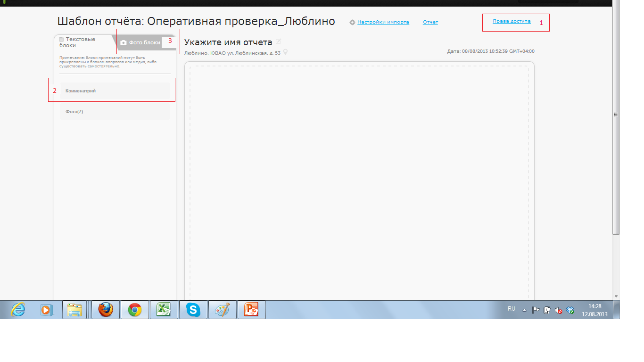Open Paint from the taskbar
The height and width of the screenshot is (362, 644).
click(222, 310)
